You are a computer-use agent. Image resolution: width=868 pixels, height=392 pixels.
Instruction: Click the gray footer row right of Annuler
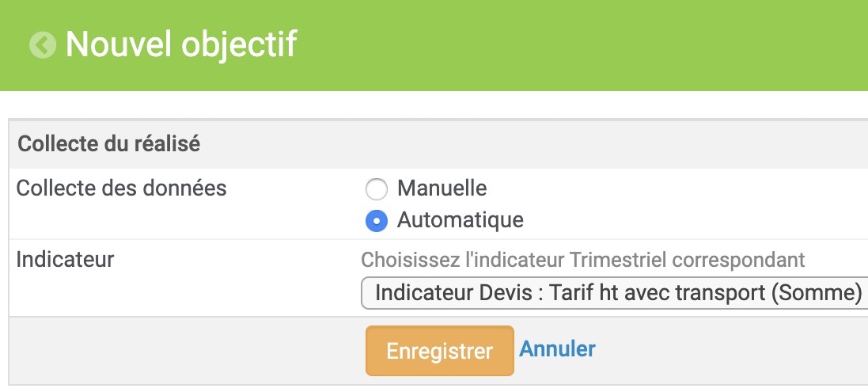click(730, 351)
